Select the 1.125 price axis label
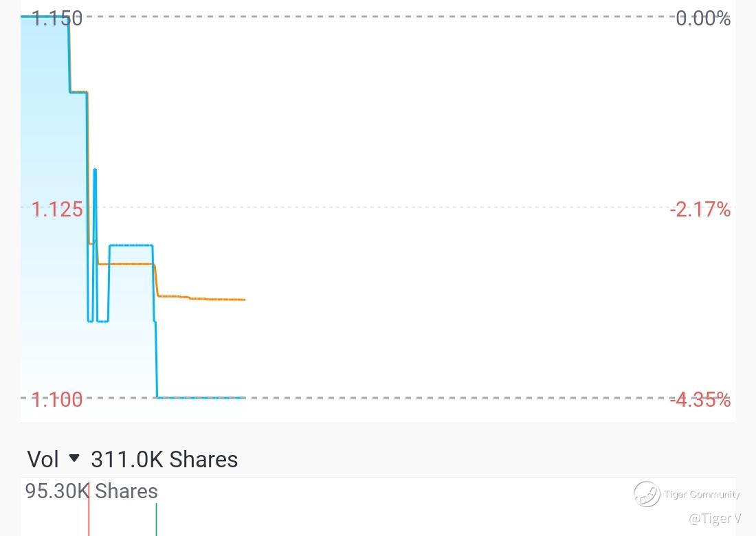The width and height of the screenshot is (756, 536). click(57, 210)
